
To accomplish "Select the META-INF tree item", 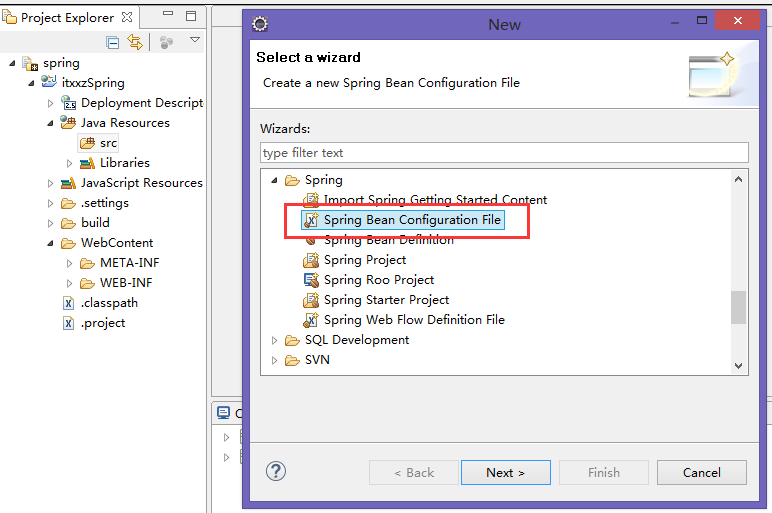I will [129, 263].
